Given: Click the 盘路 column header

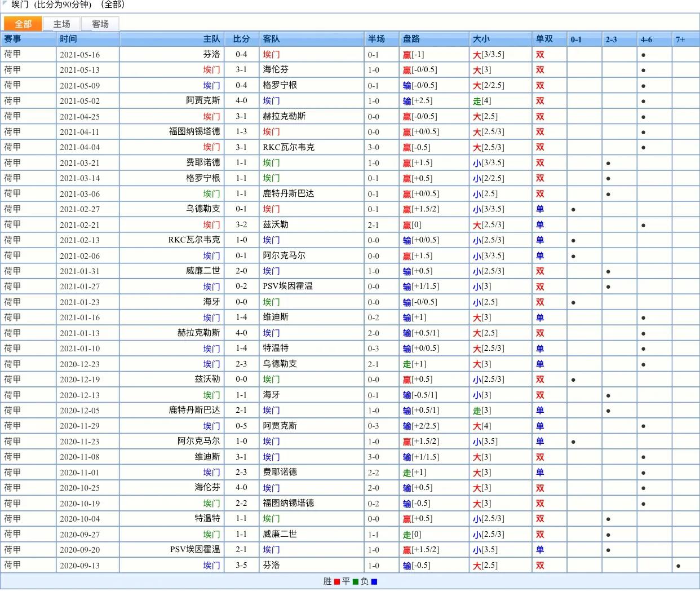Looking at the screenshot, I should click(x=411, y=39).
